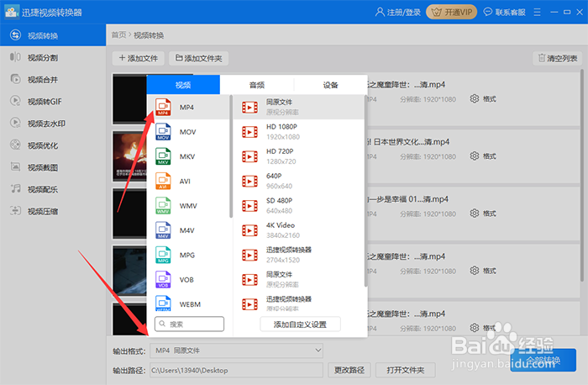Click 开通VIP button
Image resolution: width=588 pixels, height=385 pixels.
tap(452, 12)
